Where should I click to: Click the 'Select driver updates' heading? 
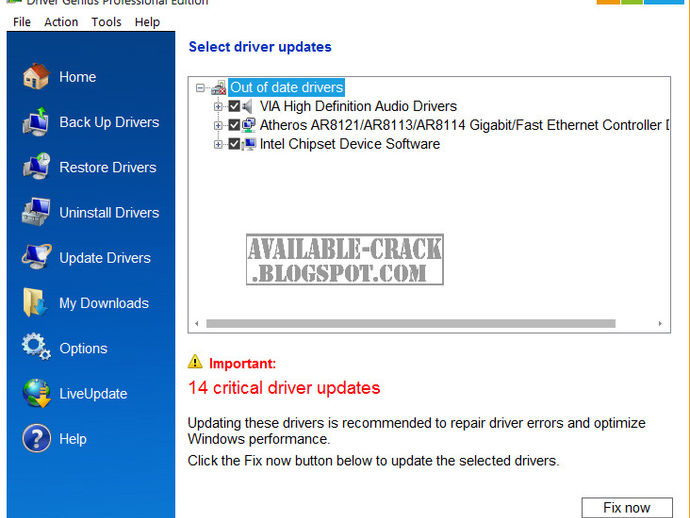click(260, 47)
